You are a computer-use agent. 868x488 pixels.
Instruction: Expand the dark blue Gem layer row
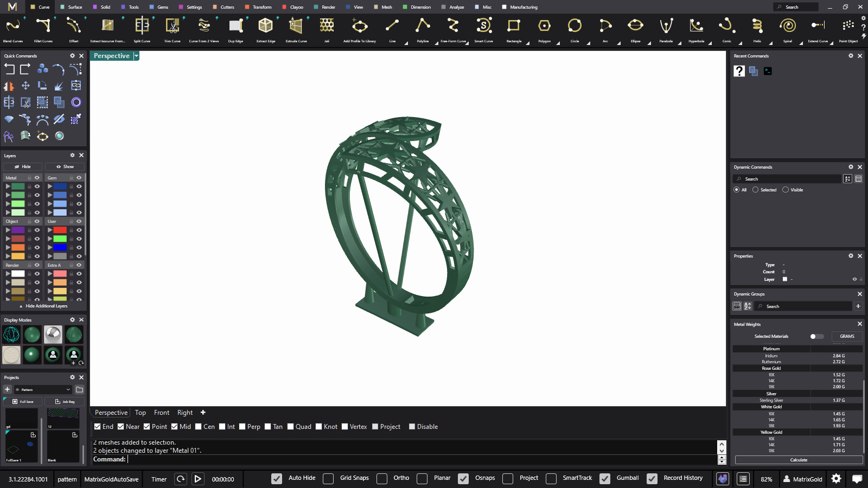tap(49, 187)
